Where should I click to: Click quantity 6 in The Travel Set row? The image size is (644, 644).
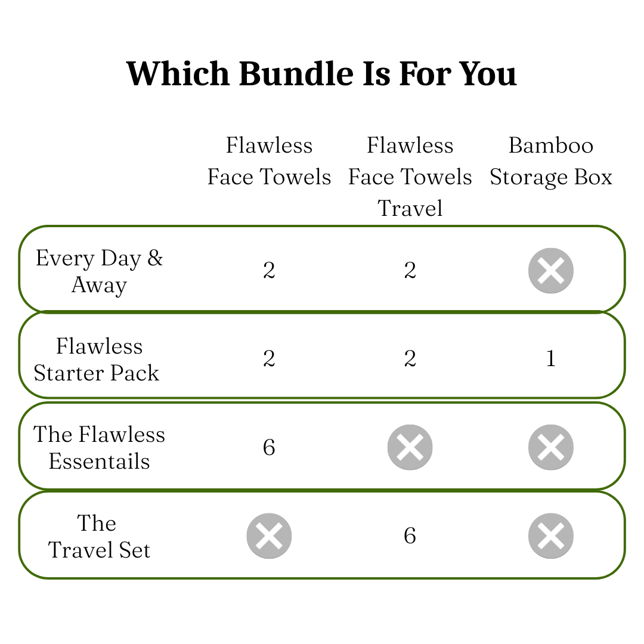click(410, 535)
